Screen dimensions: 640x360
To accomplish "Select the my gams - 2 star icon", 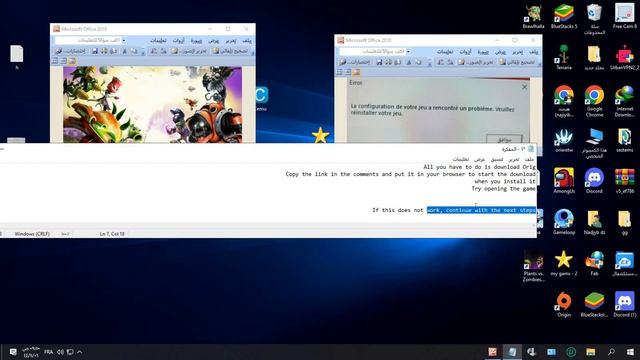I will click(564, 264).
